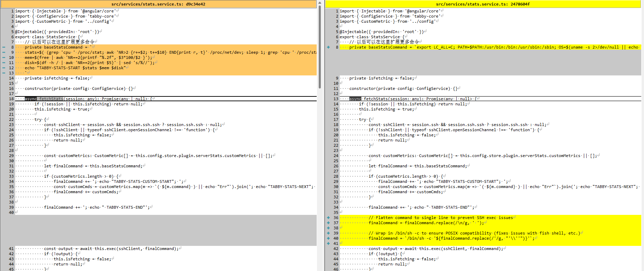Click the plus marker beside right line 36
The height and width of the screenshot is (271, 644).
328,218
